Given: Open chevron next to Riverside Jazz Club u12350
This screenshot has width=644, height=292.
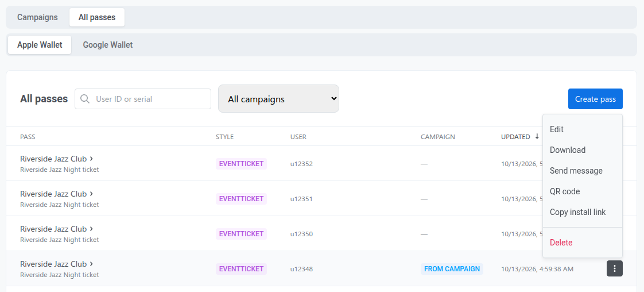Looking at the screenshot, I should 92,228.
